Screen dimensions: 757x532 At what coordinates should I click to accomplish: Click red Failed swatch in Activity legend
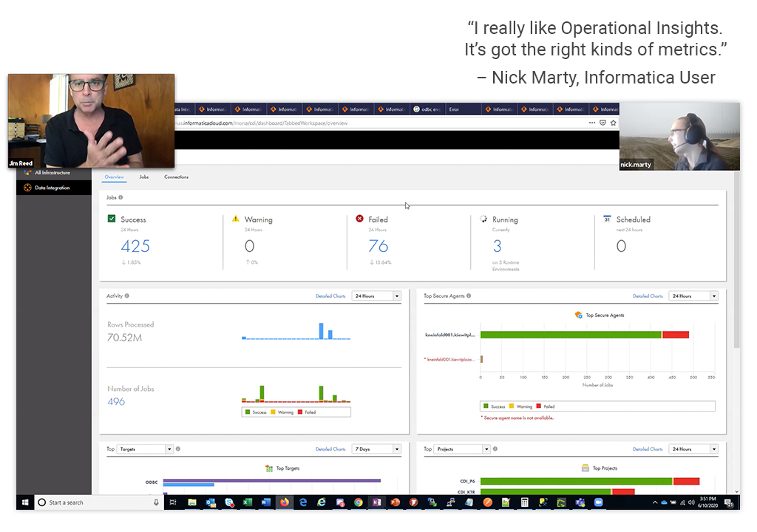[x=300, y=412]
